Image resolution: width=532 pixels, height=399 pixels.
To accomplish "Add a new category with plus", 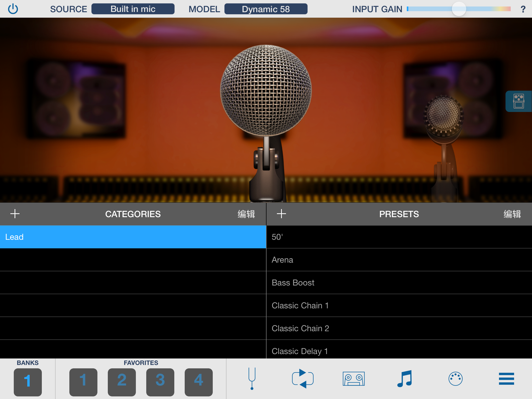I will point(15,214).
